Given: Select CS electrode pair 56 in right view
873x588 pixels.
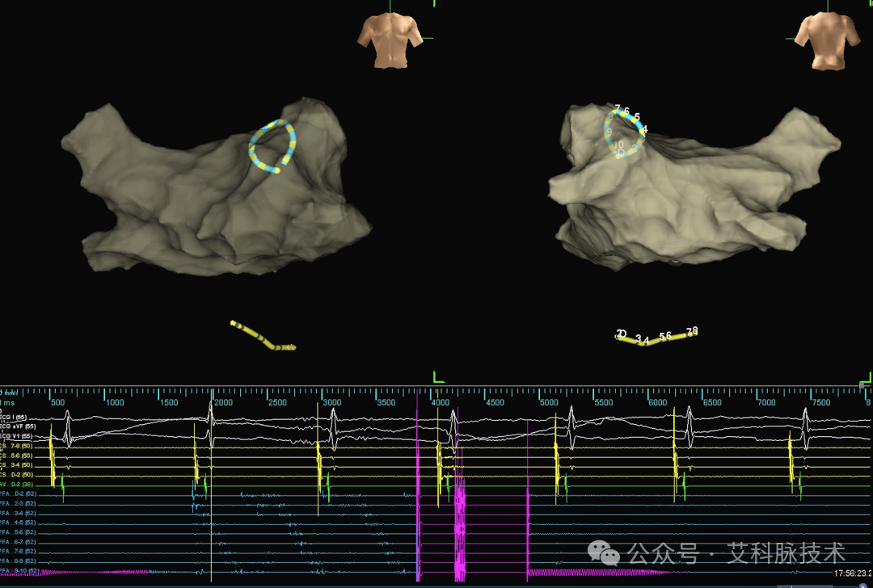Looking at the screenshot, I should [x=665, y=336].
